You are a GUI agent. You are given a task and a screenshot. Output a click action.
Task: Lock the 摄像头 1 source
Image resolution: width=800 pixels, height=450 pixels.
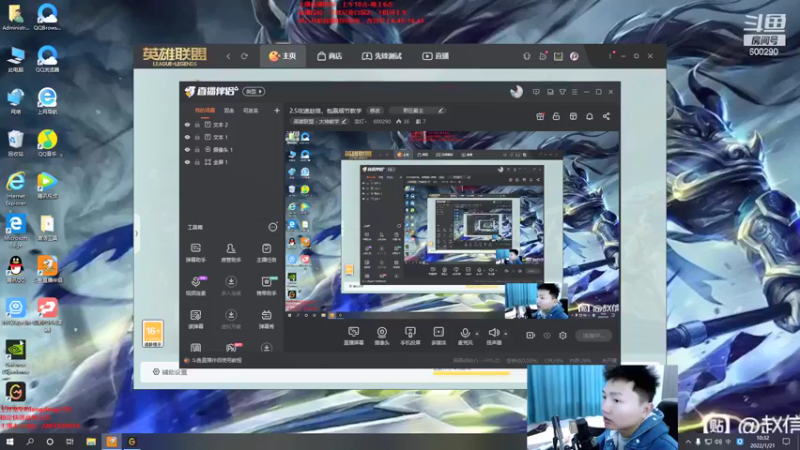pyautogui.click(x=197, y=149)
